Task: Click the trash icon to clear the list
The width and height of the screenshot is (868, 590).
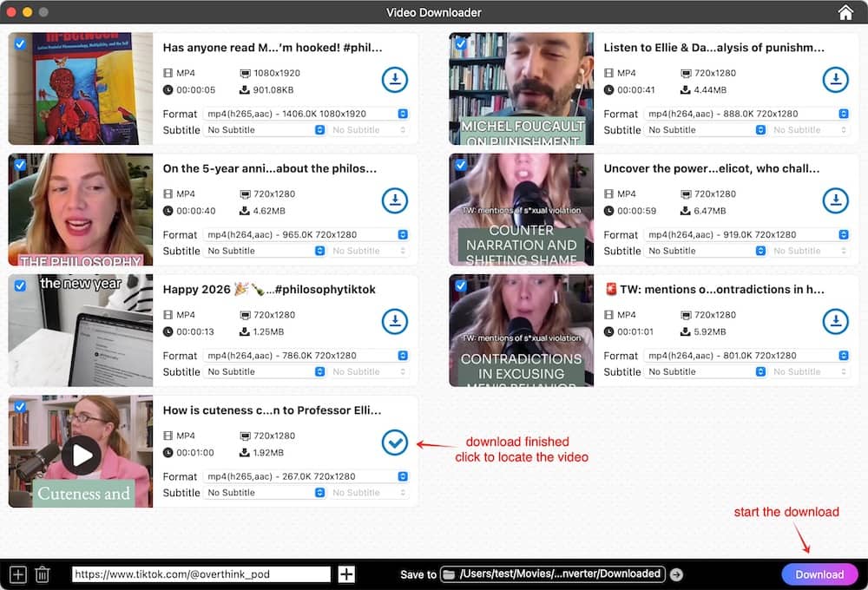Action: (42, 574)
